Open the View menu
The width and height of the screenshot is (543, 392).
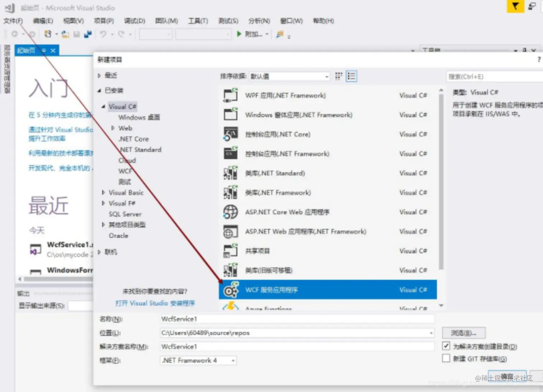(x=73, y=21)
